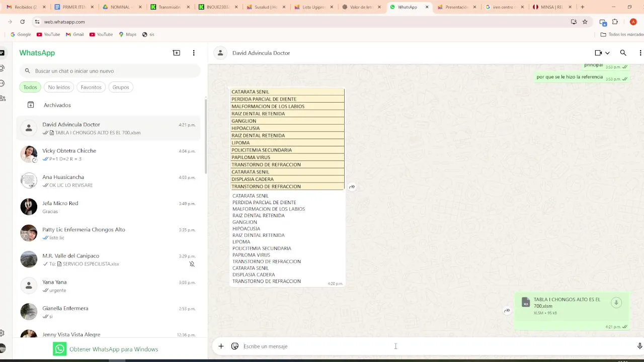Click the WhatsApp logo in download banner
Screen dimensions: 644x362
pos(60,349)
